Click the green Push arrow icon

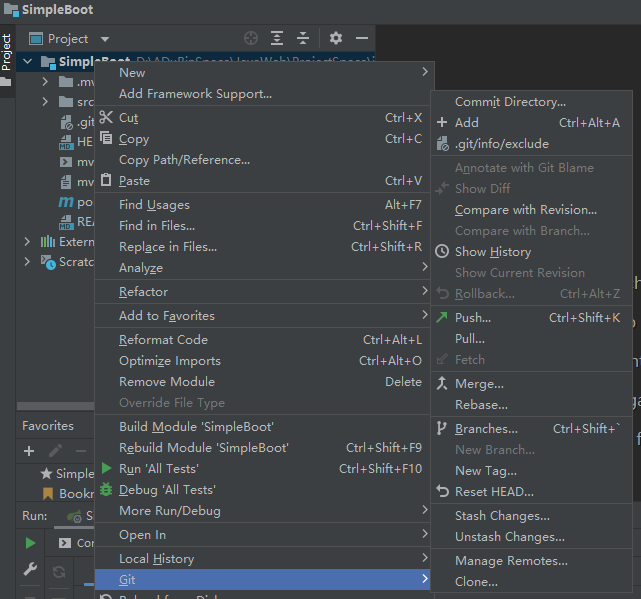tap(442, 317)
